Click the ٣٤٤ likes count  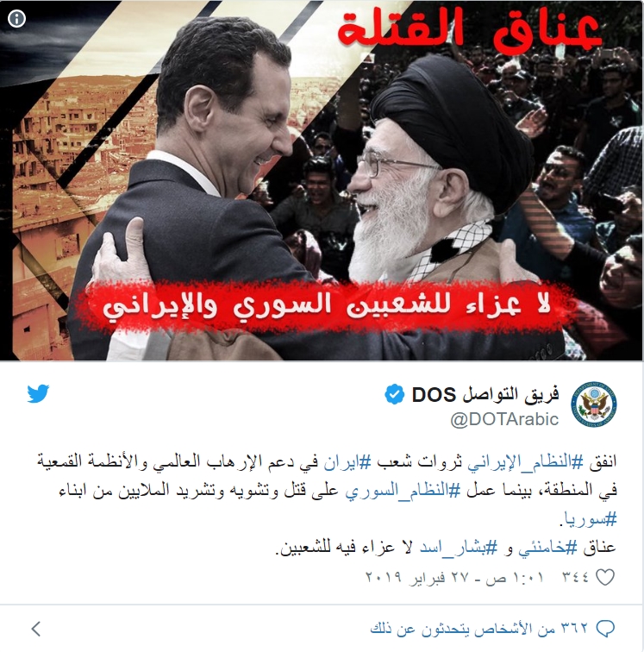click(576, 577)
